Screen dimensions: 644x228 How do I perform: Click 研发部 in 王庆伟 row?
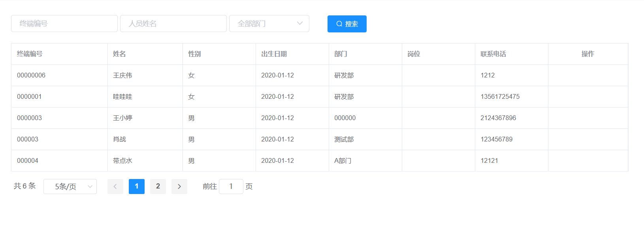point(344,75)
